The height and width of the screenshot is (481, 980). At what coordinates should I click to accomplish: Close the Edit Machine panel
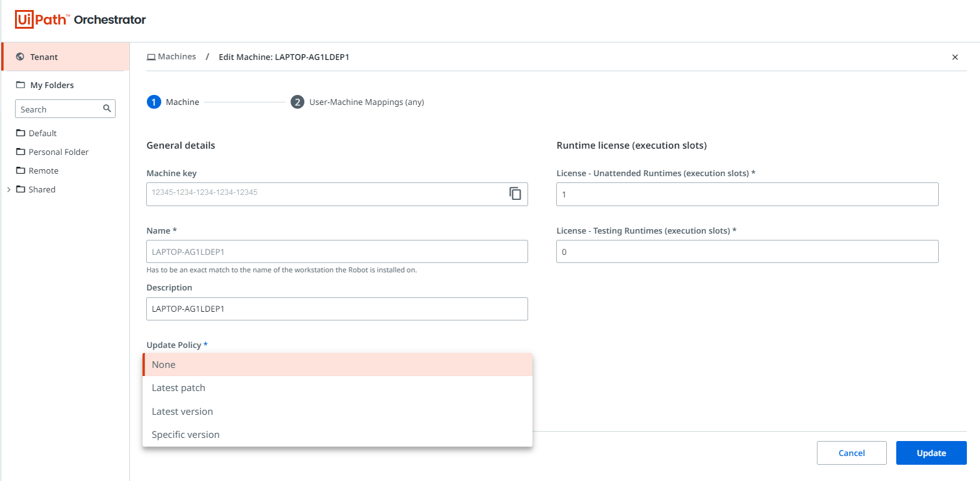point(955,57)
